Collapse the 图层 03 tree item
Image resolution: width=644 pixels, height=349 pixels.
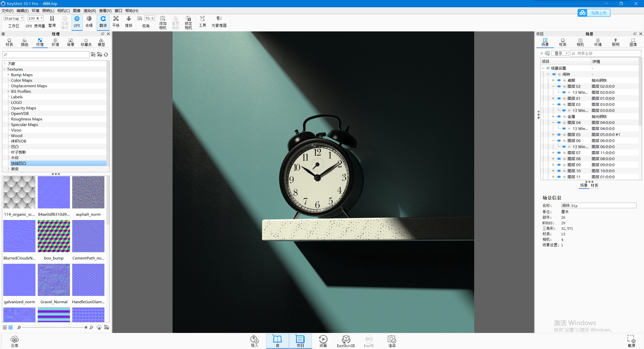553,104
